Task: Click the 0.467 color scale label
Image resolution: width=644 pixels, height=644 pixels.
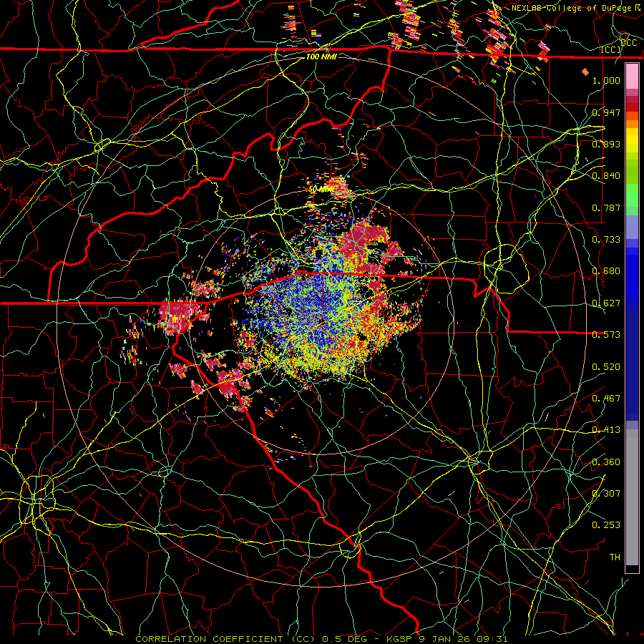Action: [606, 399]
